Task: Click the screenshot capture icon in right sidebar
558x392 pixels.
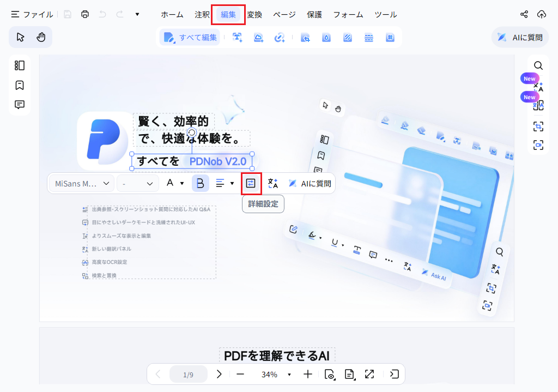Action: tap(538, 145)
